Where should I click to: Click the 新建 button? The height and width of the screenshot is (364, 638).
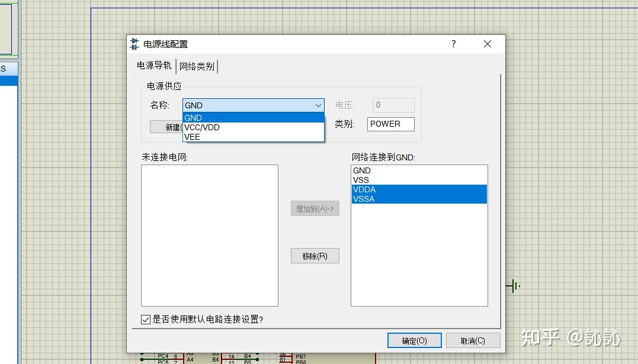click(x=166, y=127)
